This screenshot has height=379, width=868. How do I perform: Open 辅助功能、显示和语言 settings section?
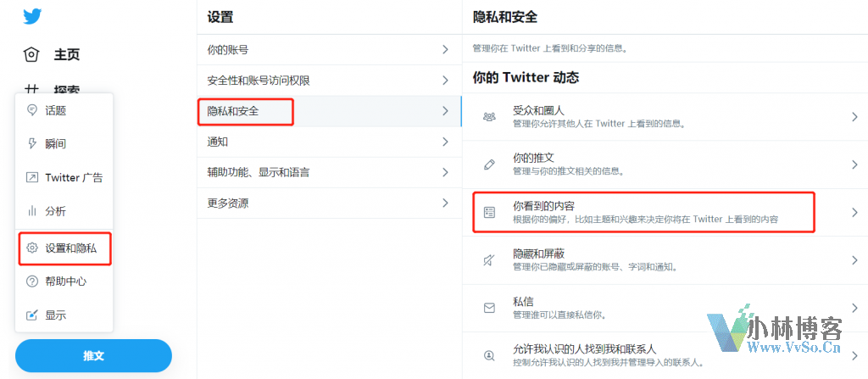[330, 172]
